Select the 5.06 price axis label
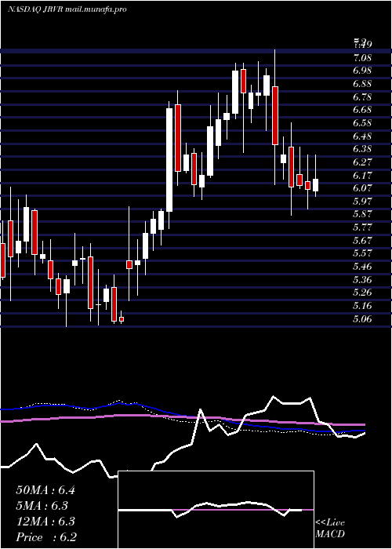Image resolution: width=392 pixels, height=549 pixels. (x=362, y=319)
